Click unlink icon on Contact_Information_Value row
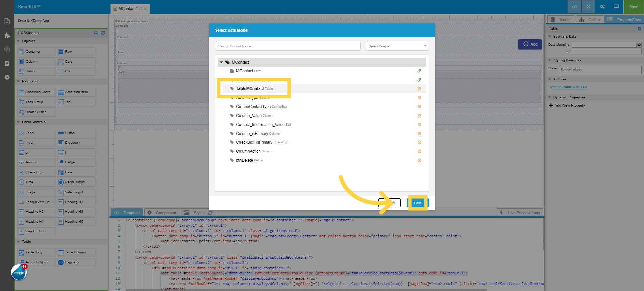 pos(419,125)
